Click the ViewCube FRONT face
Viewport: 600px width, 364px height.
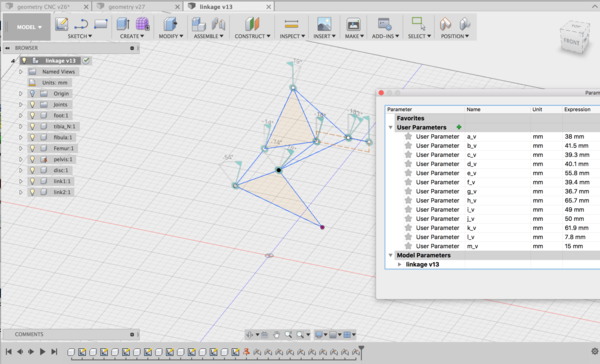pyautogui.click(x=571, y=41)
